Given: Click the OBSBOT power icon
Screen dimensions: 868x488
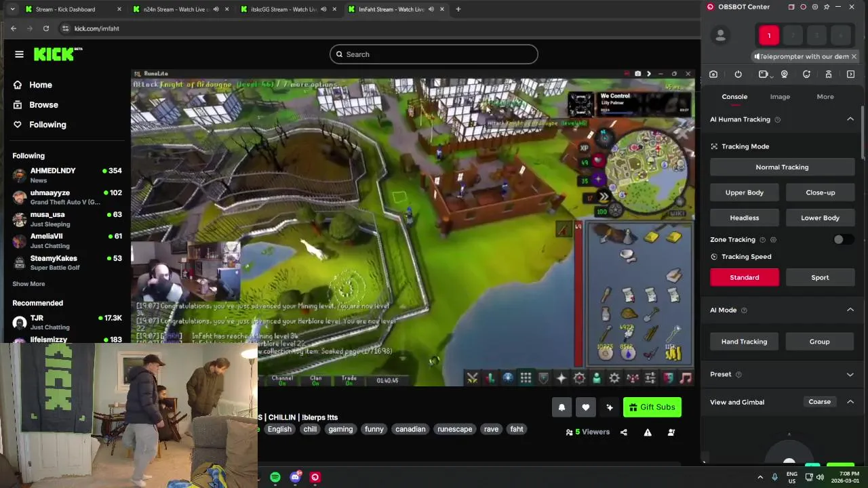Looking at the screenshot, I should [738, 75].
